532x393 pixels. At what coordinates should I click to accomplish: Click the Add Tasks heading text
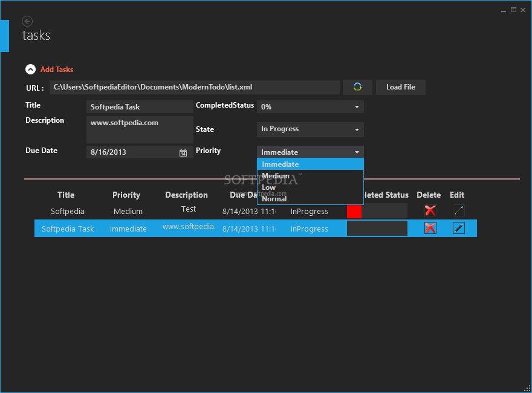pos(57,70)
